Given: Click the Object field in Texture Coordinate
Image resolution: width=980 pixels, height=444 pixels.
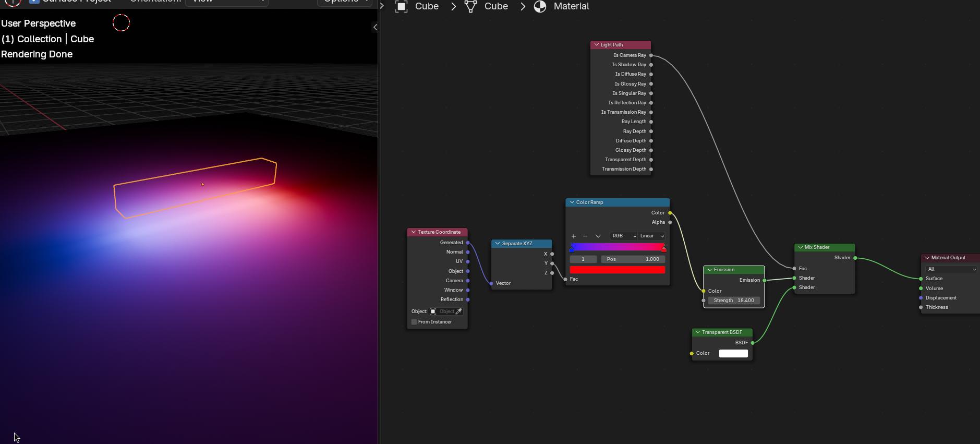Looking at the screenshot, I should [446, 311].
